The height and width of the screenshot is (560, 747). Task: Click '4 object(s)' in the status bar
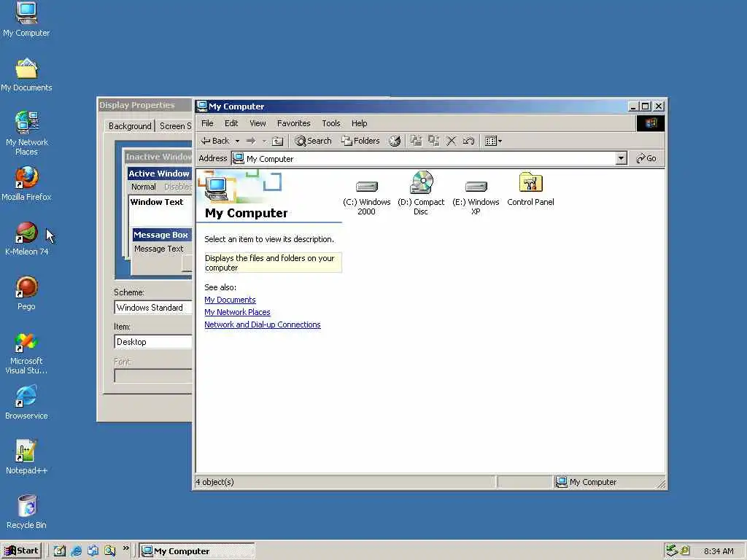(x=215, y=483)
